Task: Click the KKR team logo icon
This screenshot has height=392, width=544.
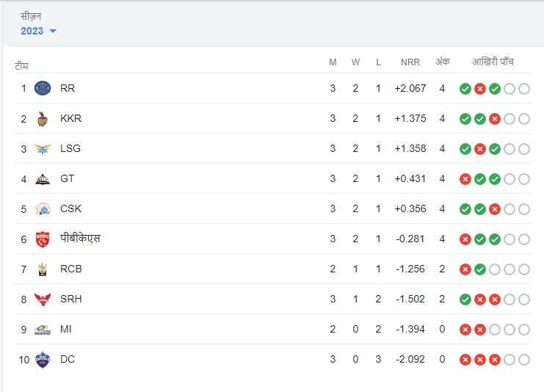Action: [43, 118]
